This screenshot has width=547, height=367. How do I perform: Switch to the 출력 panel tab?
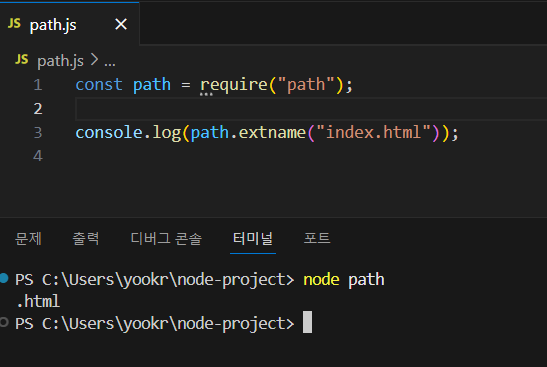85,239
